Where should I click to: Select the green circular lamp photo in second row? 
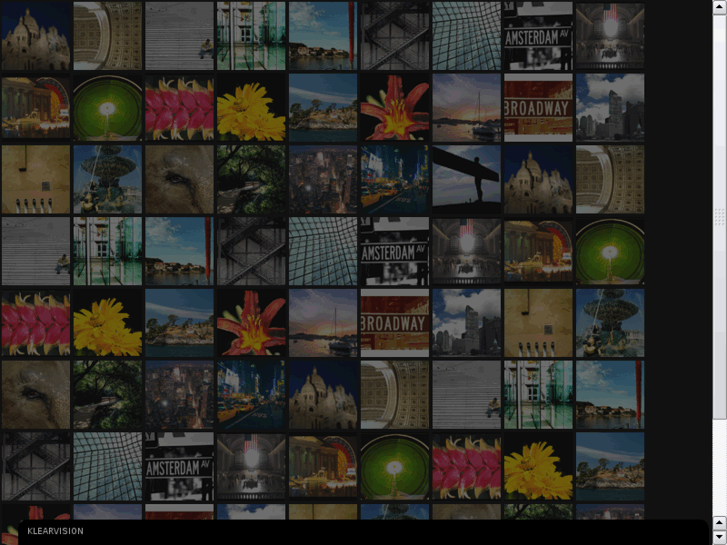pyautogui.click(x=108, y=108)
